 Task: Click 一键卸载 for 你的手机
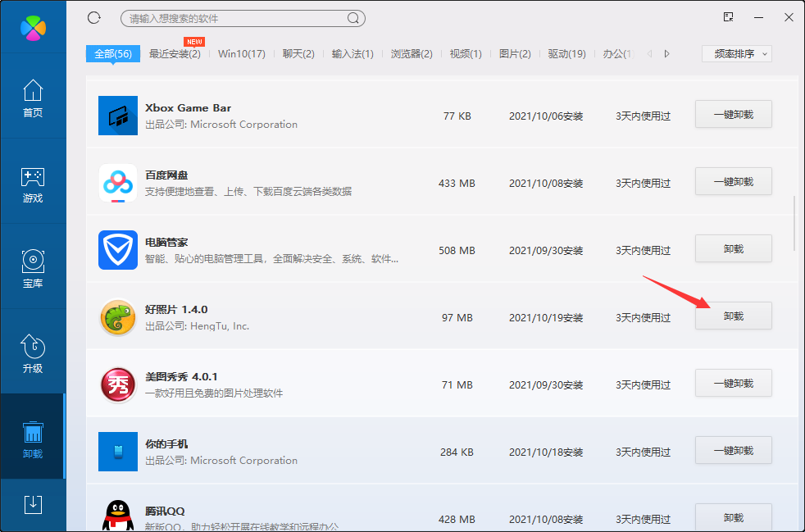(734, 451)
